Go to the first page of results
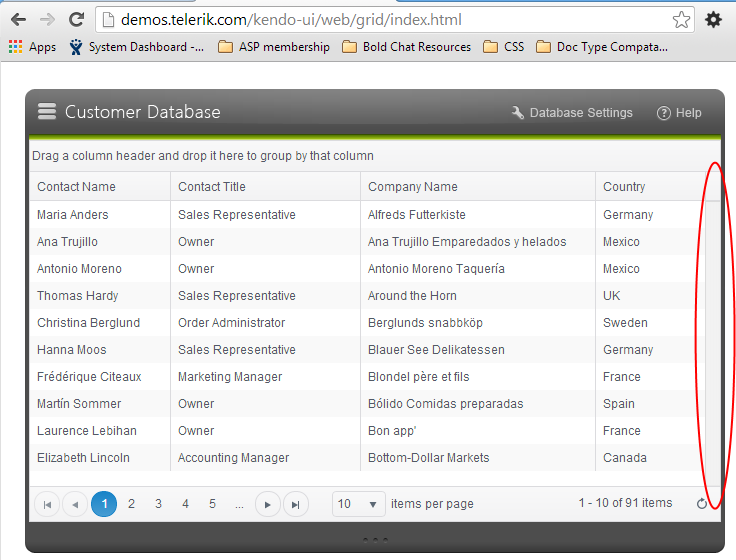The height and width of the screenshot is (560, 736). (x=47, y=504)
